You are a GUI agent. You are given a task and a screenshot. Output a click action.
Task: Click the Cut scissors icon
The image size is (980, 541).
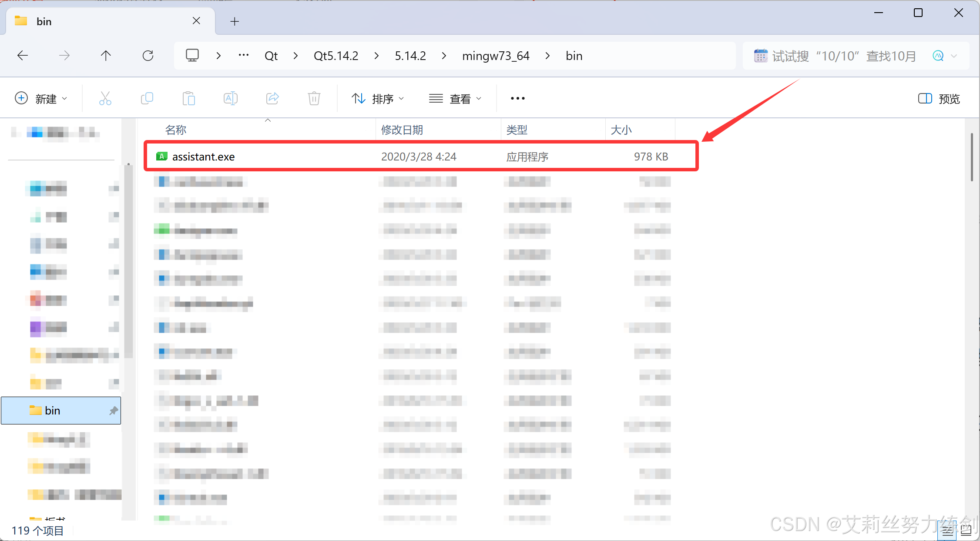(x=105, y=99)
